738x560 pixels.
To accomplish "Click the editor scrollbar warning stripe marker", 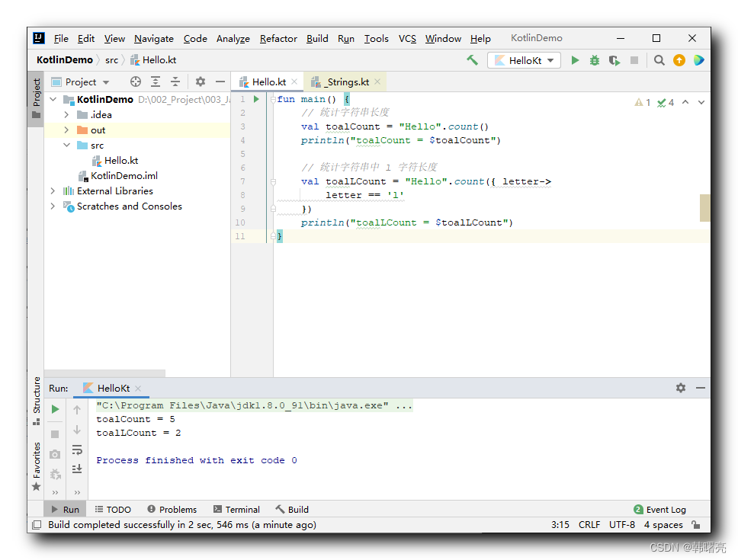I will pyautogui.click(x=704, y=207).
